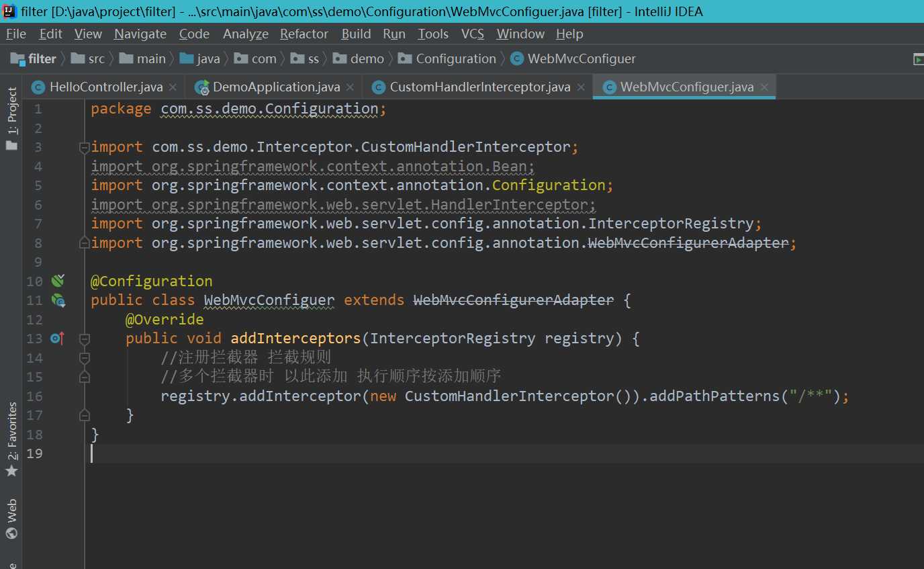Image resolution: width=924 pixels, height=569 pixels.
Task: Click the class icon on HelloController.java tab
Action: tap(38, 87)
